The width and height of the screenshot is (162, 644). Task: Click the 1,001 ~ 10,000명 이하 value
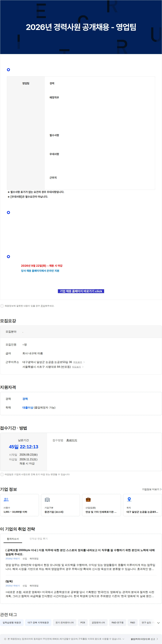coord(15,511)
